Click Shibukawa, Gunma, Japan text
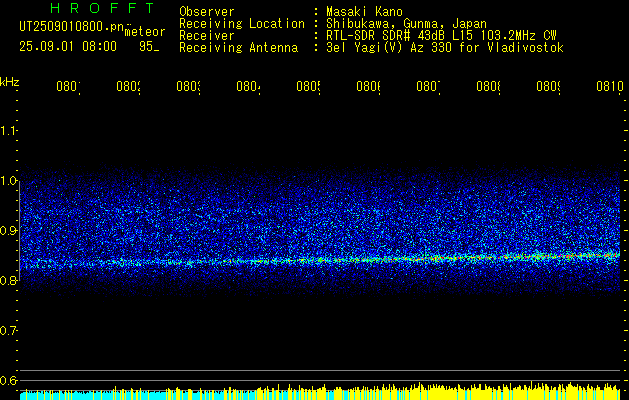This screenshot has width=629, height=400. click(406, 24)
